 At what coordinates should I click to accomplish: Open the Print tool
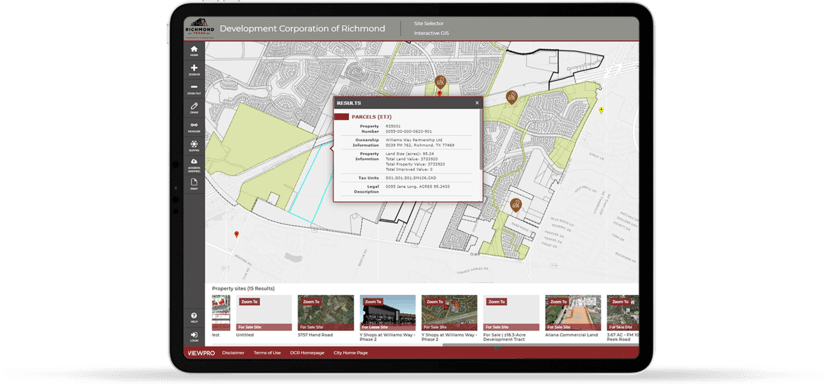[194, 184]
